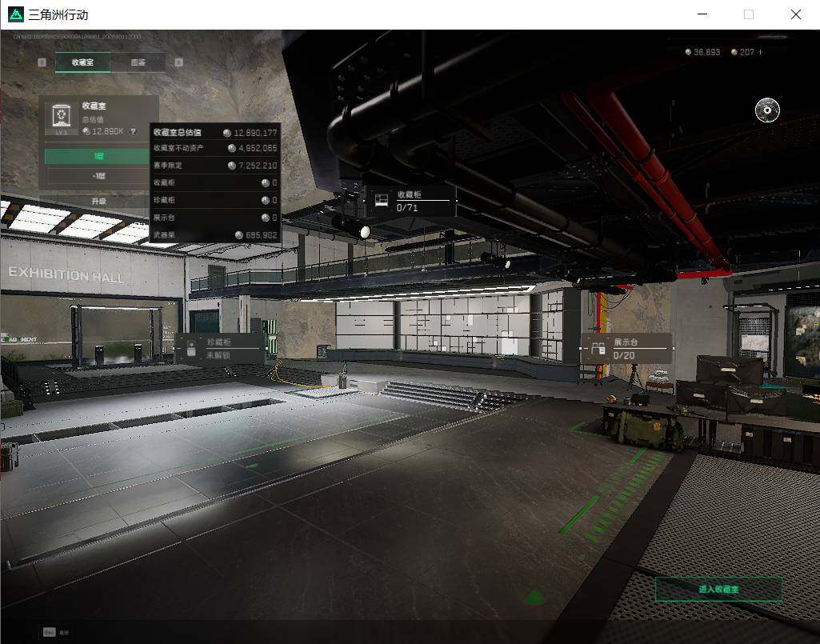The height and width of the screenshot is (644, 820).
Task: Click the previous-tab key hint left of 收藏室
Action: [x=42, y=62]
